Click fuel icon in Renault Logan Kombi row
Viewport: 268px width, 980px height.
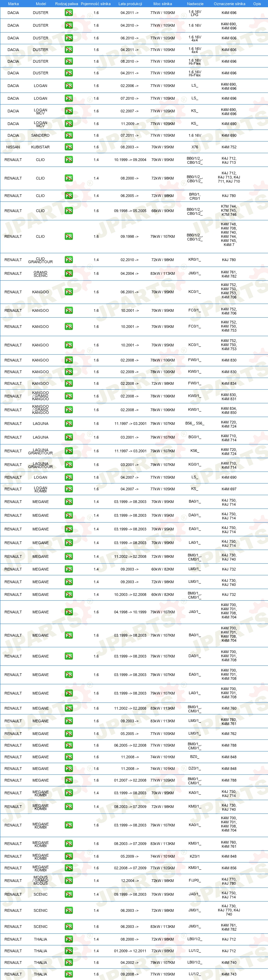(69, 489)
